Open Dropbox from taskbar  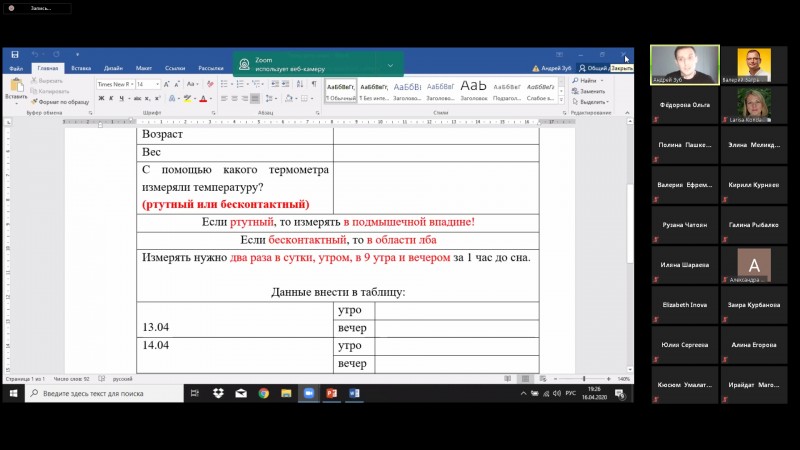218,393
